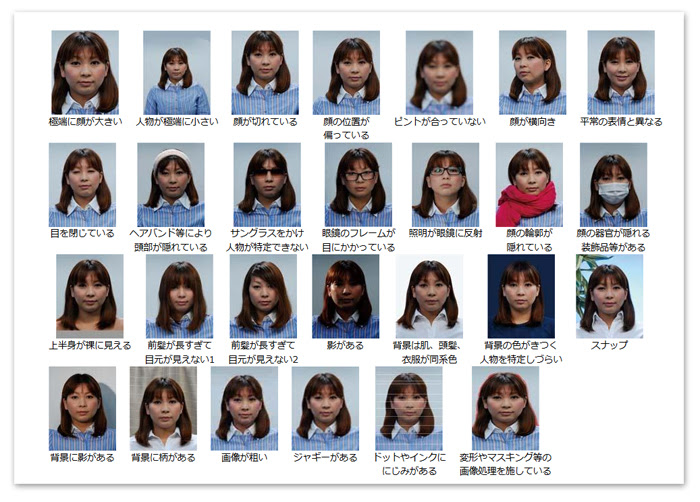Image resolution: width=700 pixels, height=502 pixels.
Task: Open the photo captioned 眼鏡のフレームが目にかかっている
Action: point(358,184)
